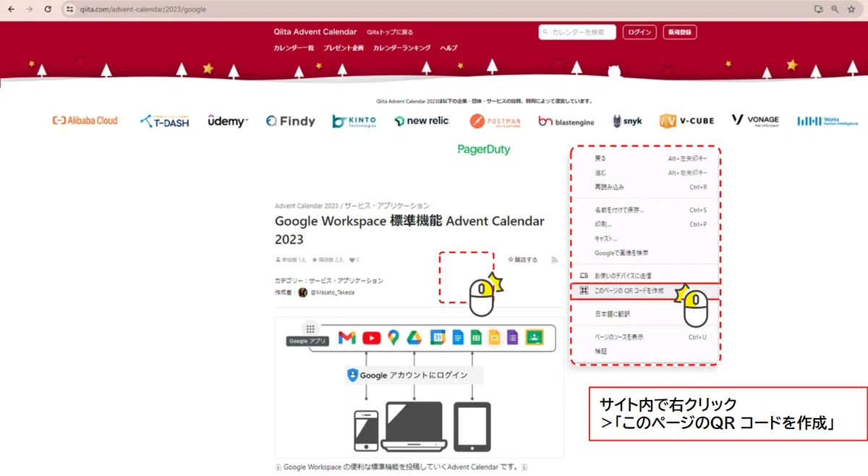Open the RSS feed icon
Screen dimensions: 868x476
(x=555, y=260)
